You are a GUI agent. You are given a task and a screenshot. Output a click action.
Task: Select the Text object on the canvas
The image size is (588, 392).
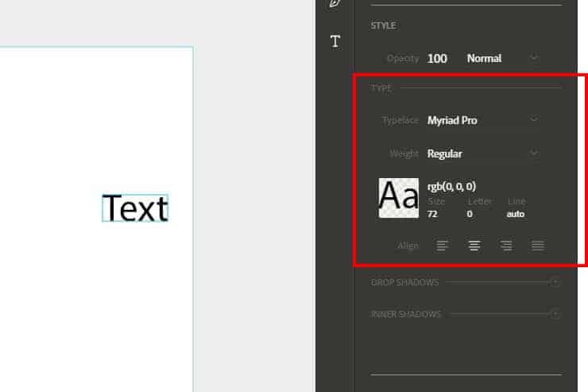135,208
